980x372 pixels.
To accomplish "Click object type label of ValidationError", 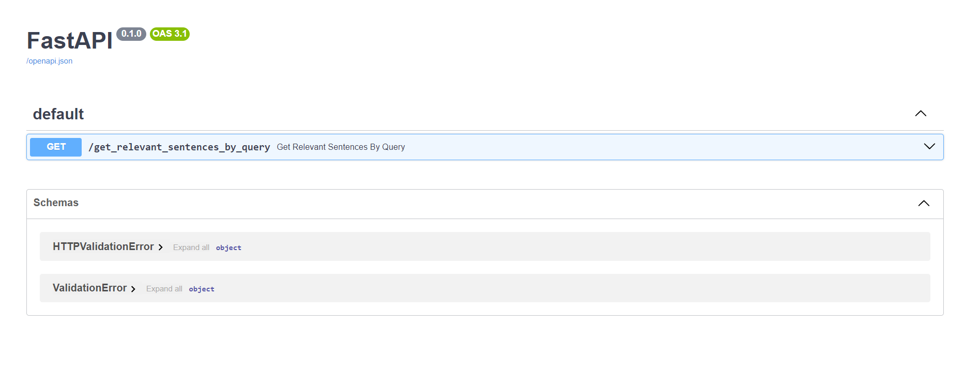I will tap(202, 289).
